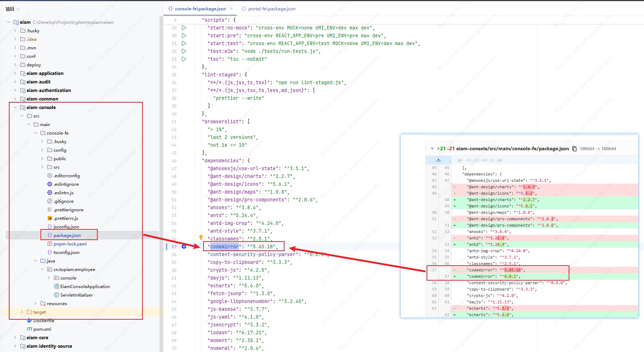Viewport: 644px width, 352px height.
Task: Select the eiam-common module row
Action: [x=42, y=99]
